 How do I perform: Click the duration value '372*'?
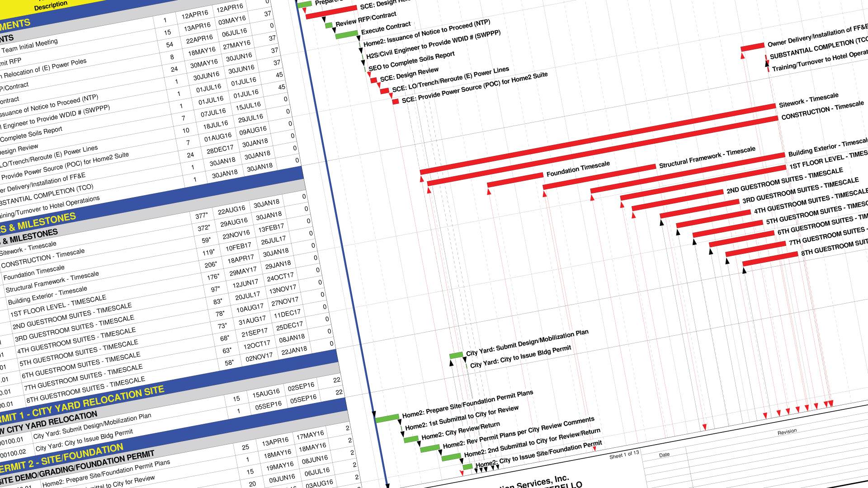204,228
